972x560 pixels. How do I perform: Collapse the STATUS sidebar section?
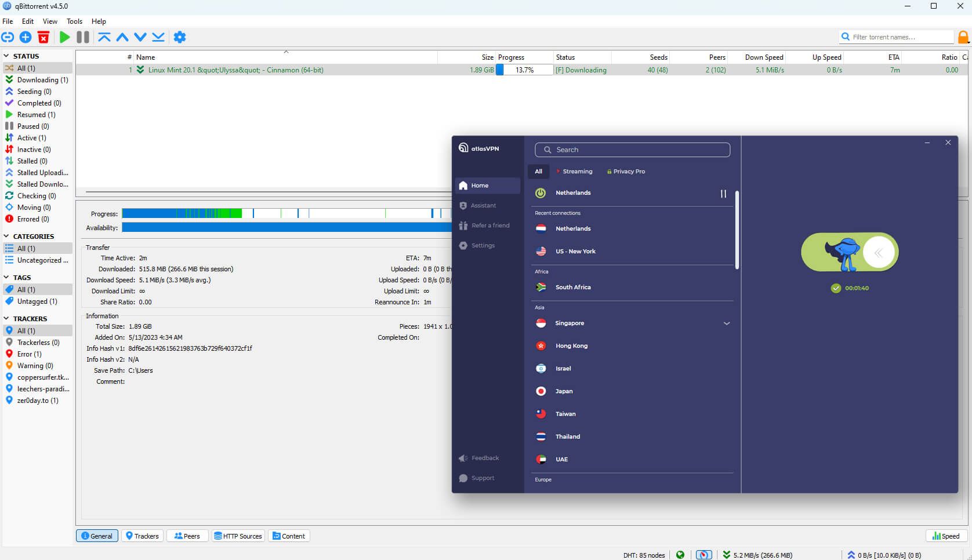pyautogui.click(x=6, y=56)
